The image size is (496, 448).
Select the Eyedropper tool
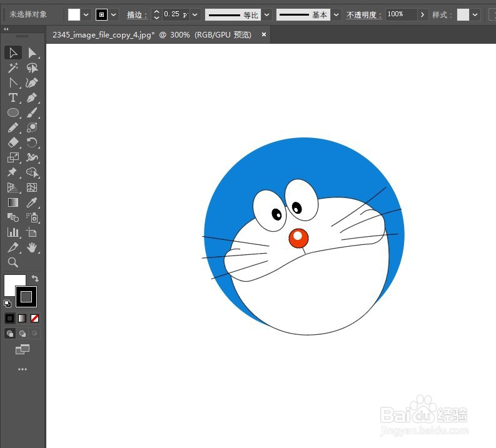tap(32, 202)
